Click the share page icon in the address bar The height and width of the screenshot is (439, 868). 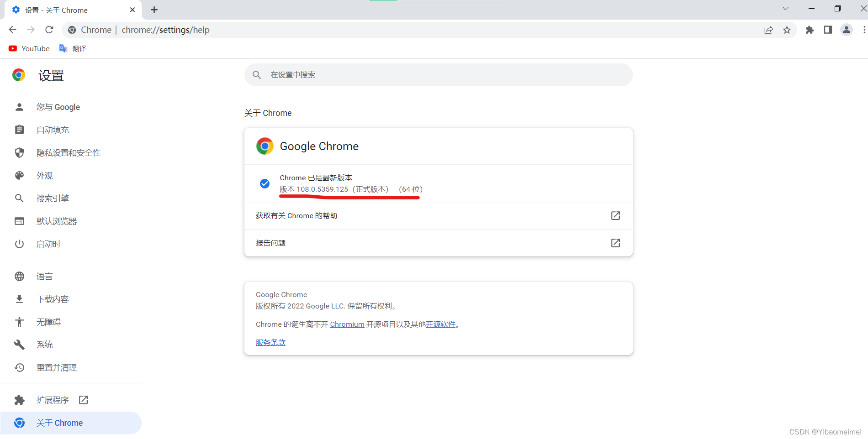[x=768, y=30]
